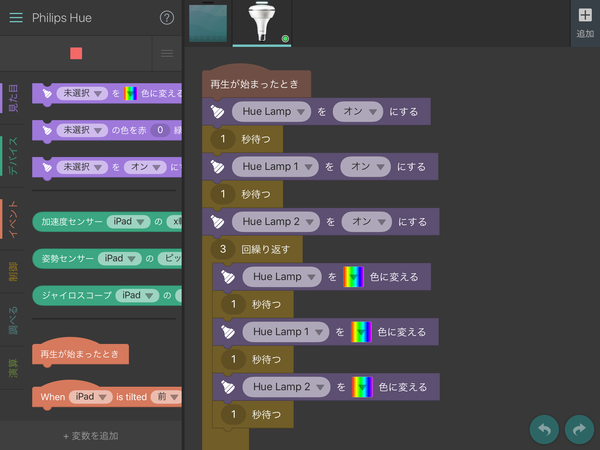This screenshot has height=450, width=600.
Task: Tap + 変数を追加 to add variable
Action: click(91, 436)
